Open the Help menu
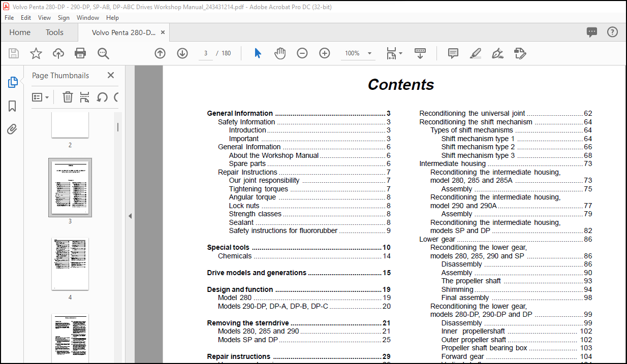 click(112, 17)
